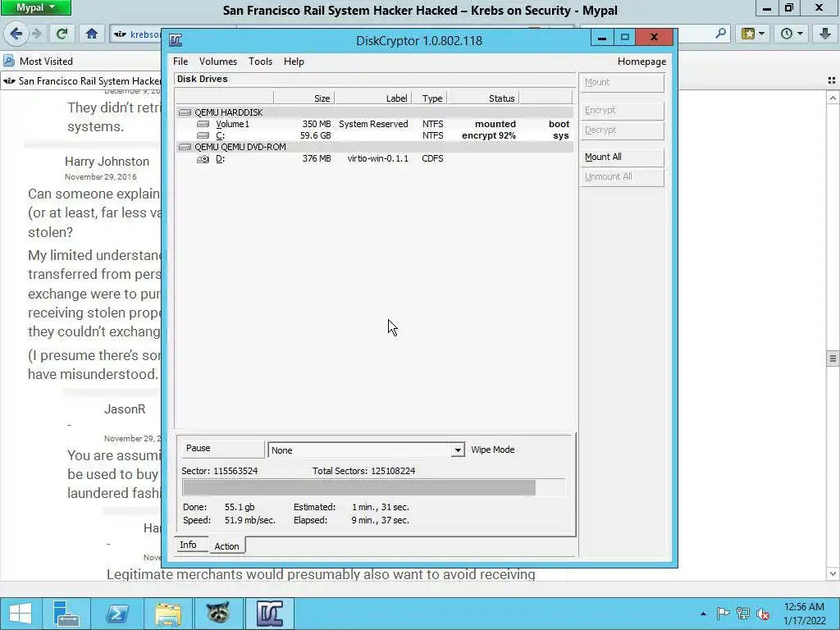Go to the Mypal home page

click(x=92, y=34)
